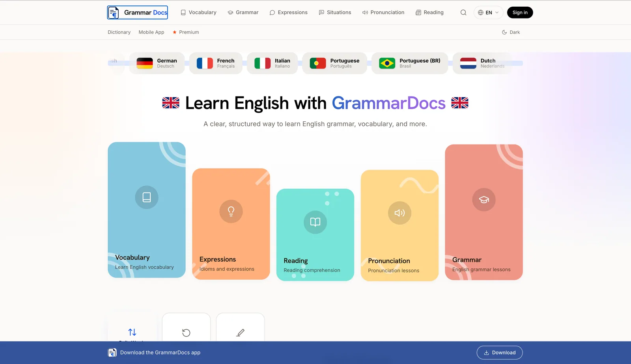
Task: Open the "Reading comprehension" card text
Action: coord(312,270)
